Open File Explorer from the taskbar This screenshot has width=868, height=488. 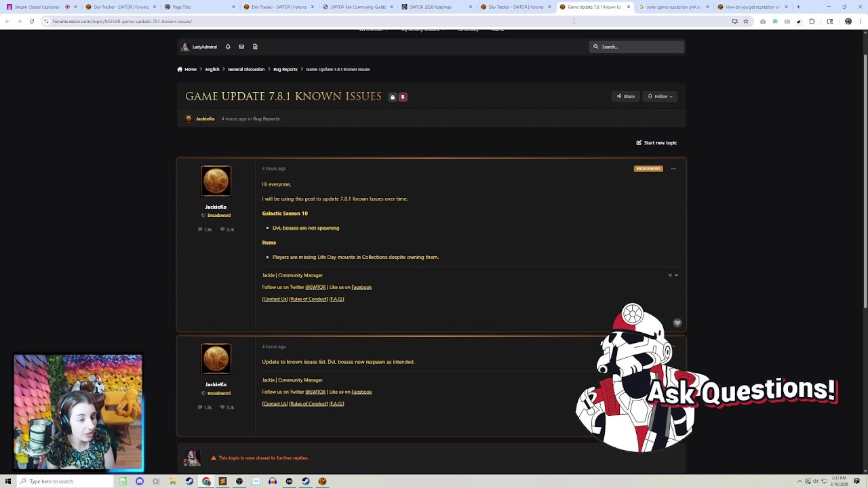pos(172,481)
